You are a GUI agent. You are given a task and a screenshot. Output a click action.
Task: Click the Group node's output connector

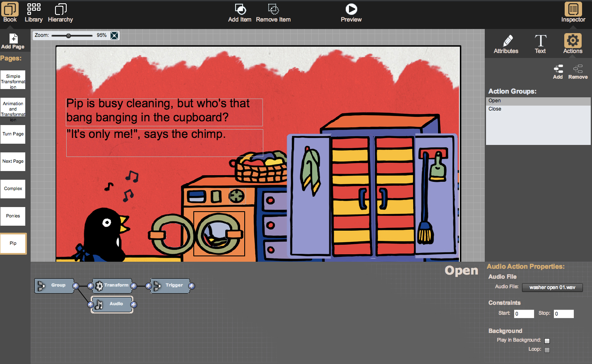pos(76,286)
